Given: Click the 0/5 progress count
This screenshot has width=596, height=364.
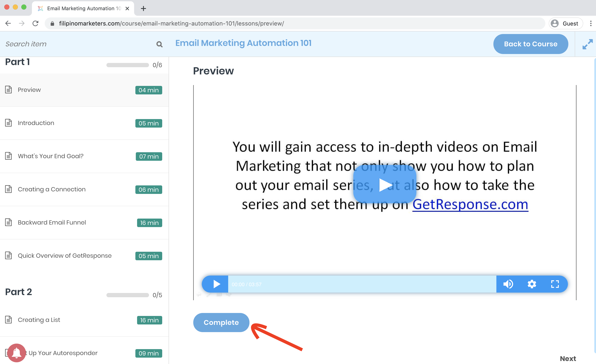Looking at the screenshot, I should 157,295.
